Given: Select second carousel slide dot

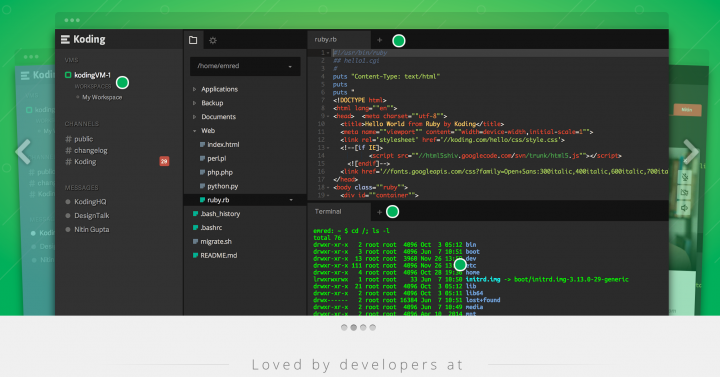Looking at the screenshot, I should coord(354,327).
